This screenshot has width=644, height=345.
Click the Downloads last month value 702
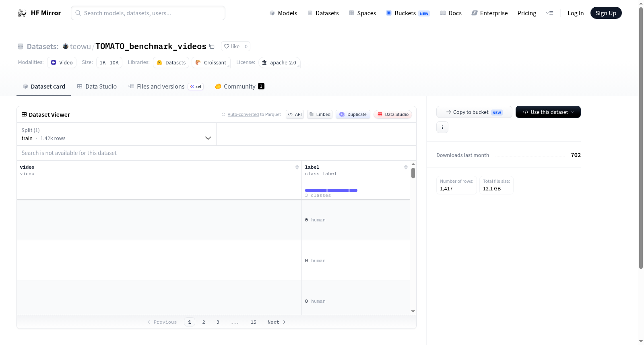(576, 155)
